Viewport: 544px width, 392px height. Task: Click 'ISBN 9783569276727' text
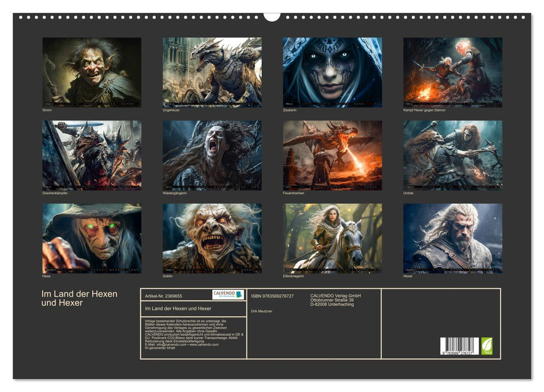pos(272,296)
